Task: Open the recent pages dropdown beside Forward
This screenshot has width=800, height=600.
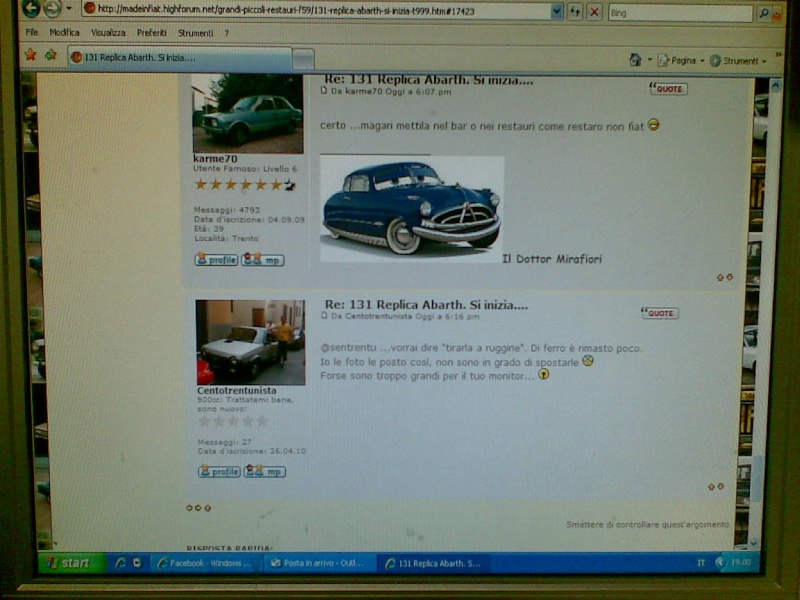Action: pyautogui.click(x=69, y=9)
